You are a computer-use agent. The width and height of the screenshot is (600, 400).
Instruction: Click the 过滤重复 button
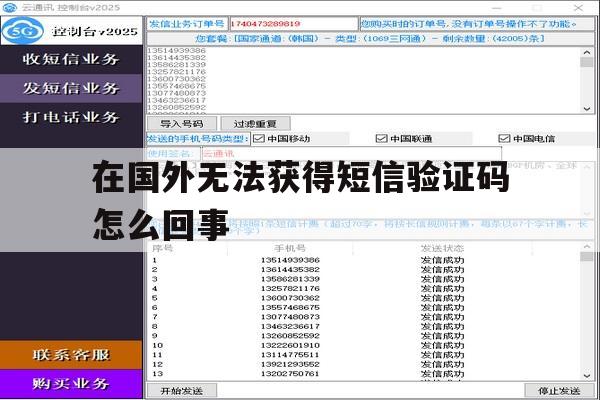(255, 124)
